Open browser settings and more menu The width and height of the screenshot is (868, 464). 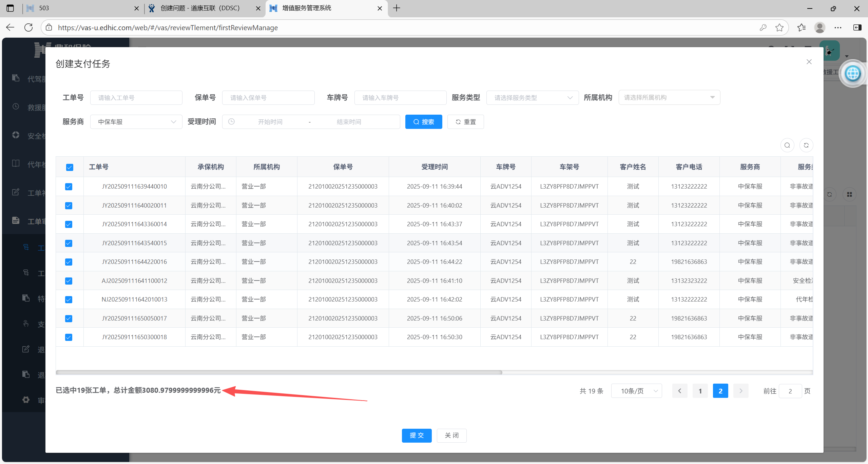pos(838,28)
